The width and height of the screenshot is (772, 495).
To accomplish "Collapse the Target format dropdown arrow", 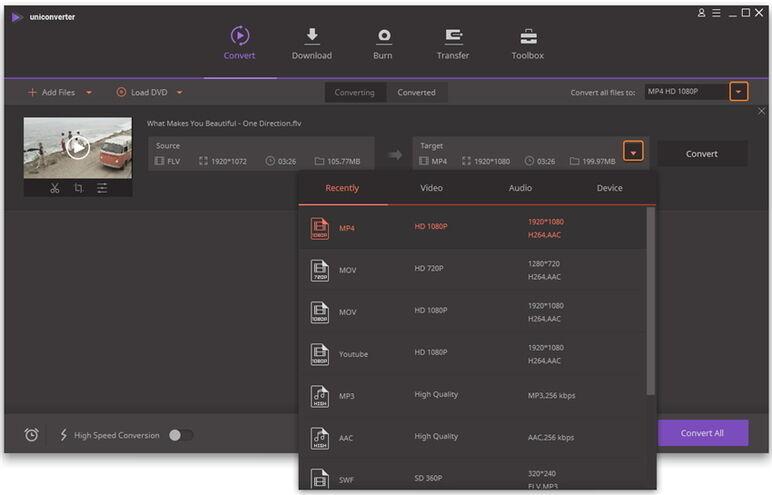I will [633, 152].
